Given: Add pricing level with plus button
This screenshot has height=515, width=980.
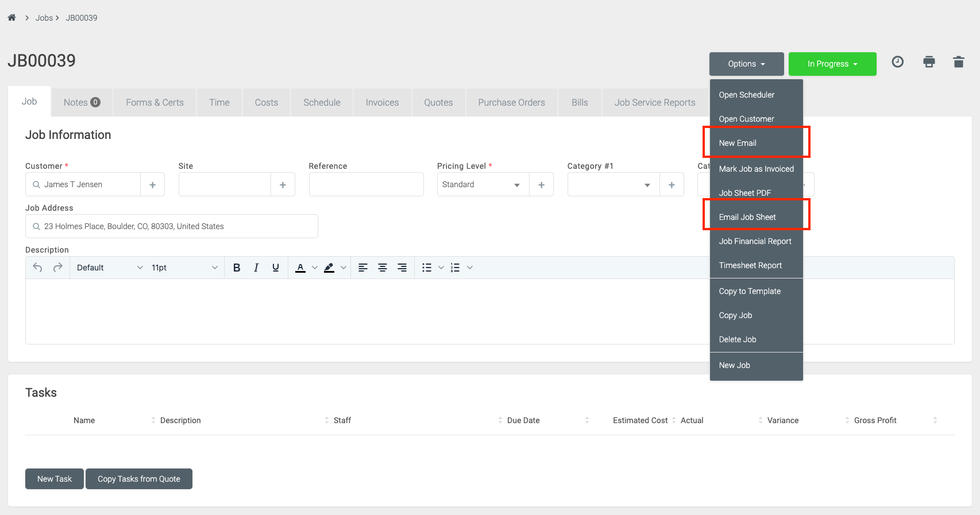Looking at the screenshot, I should (x=541, y=185).
